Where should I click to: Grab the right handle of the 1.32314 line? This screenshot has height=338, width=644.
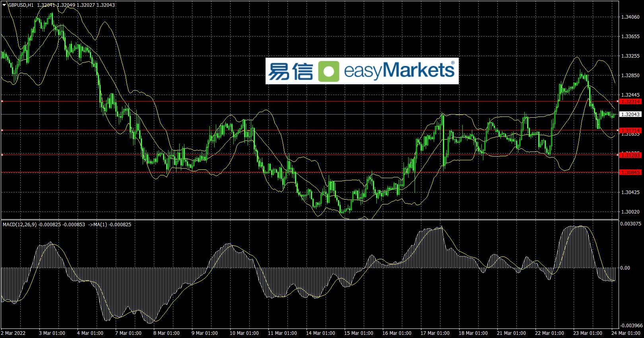click(617, 101)
